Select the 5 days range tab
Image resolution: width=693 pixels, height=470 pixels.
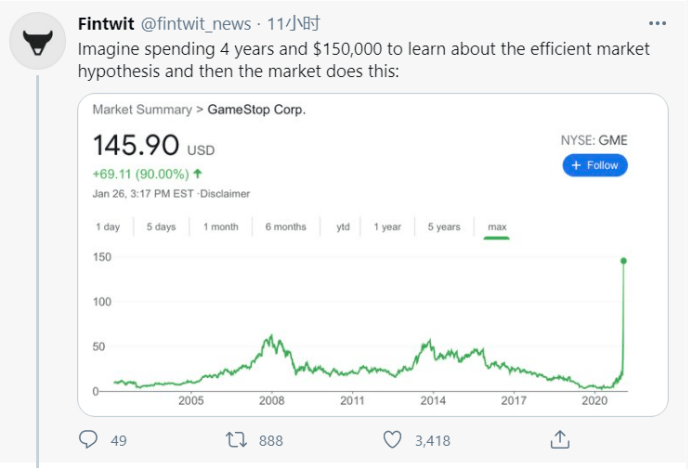click(161, 227)
